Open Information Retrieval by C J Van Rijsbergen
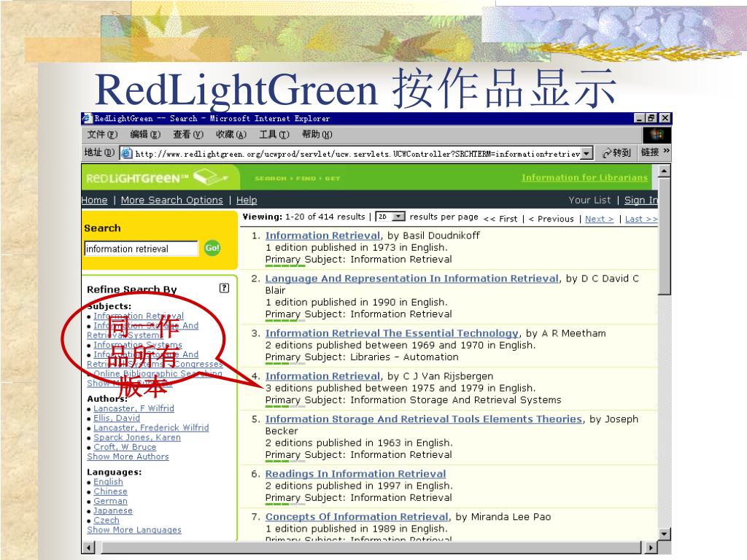The image size is (747, 560). pos(322,376)
